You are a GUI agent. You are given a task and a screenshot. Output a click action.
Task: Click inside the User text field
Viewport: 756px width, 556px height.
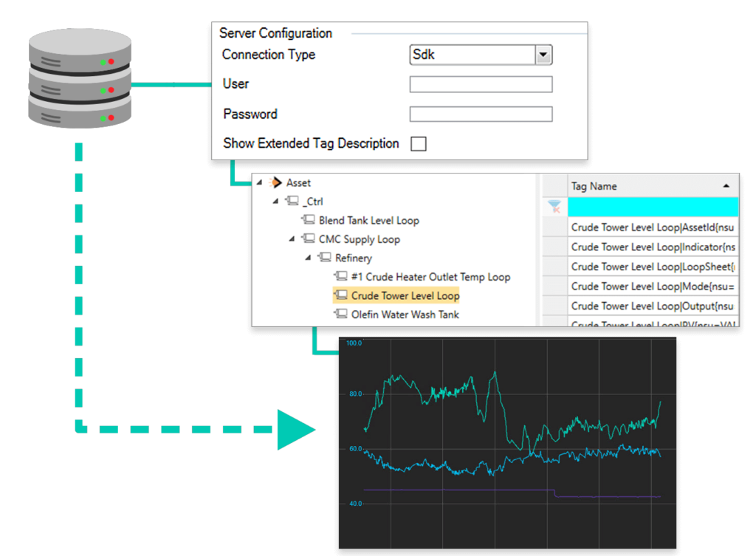coord(480,83)
